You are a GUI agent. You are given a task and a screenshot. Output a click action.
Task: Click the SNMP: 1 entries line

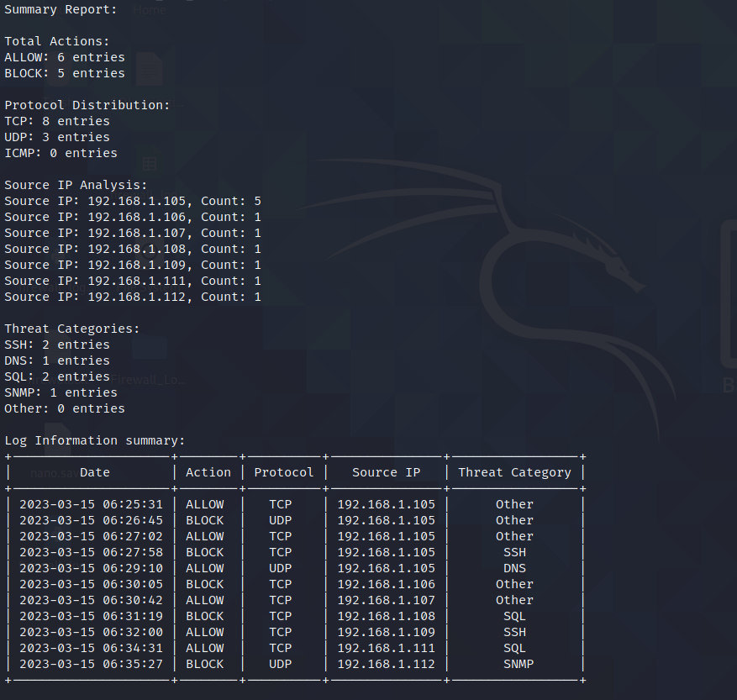[x=61, y=392]
